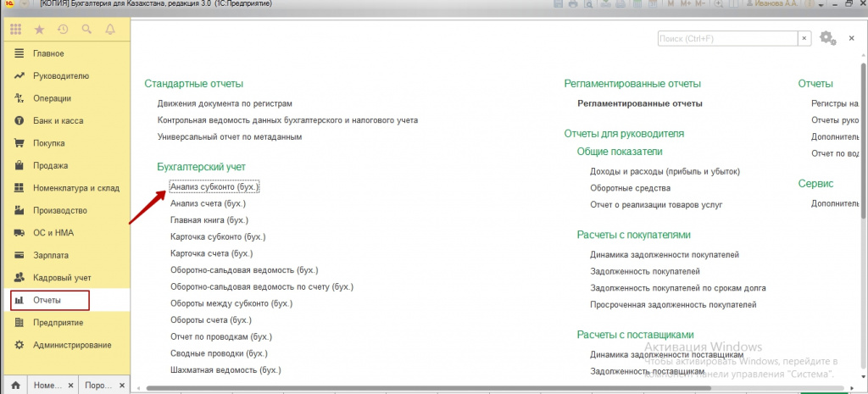Open Движения документа по регистрам report
The image size is (868, 394).
[x=225, y=103]
